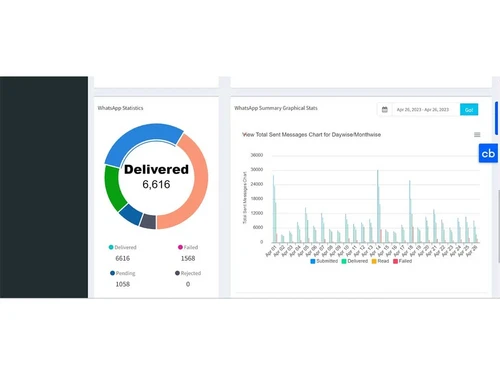Click the dark gray donut segment
This screenshot has width=500, height=375.
[x=149, y=221]
